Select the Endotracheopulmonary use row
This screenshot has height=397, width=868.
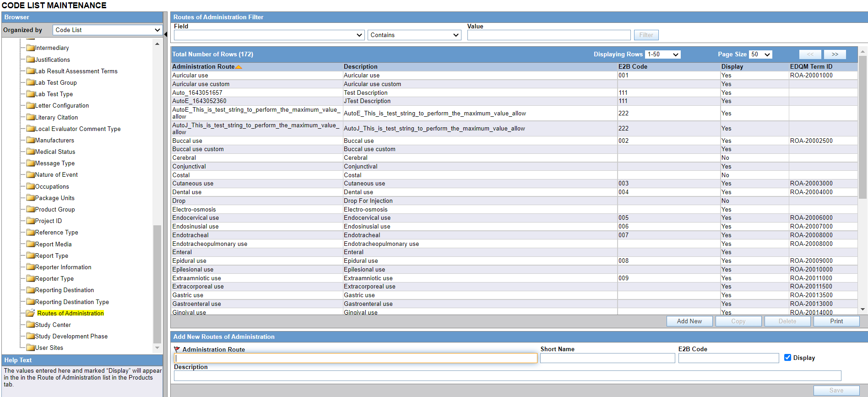pyautogui.click(x=514, y=244)
